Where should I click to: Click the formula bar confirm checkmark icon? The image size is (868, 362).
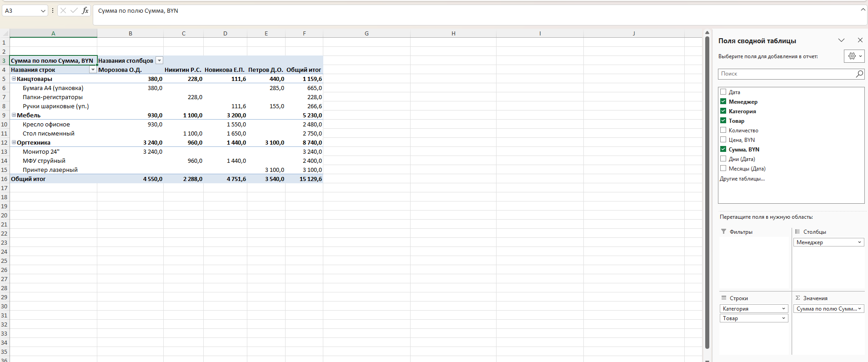[74, 10]
